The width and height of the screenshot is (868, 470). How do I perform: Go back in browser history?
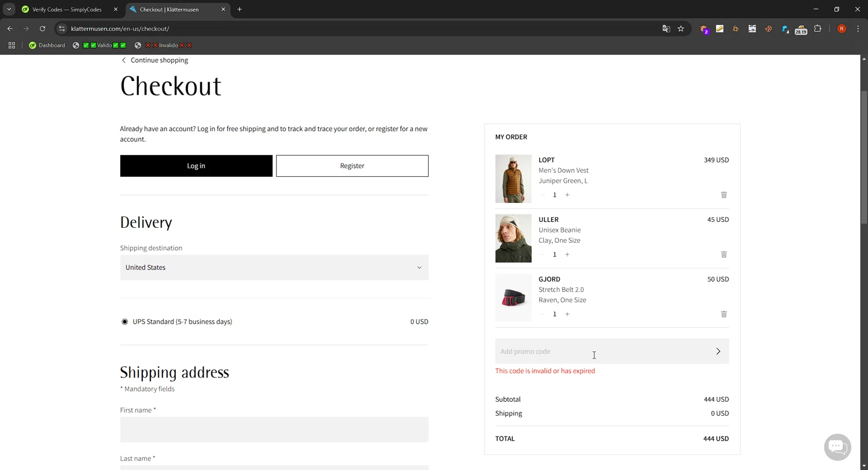pos(10,28)
